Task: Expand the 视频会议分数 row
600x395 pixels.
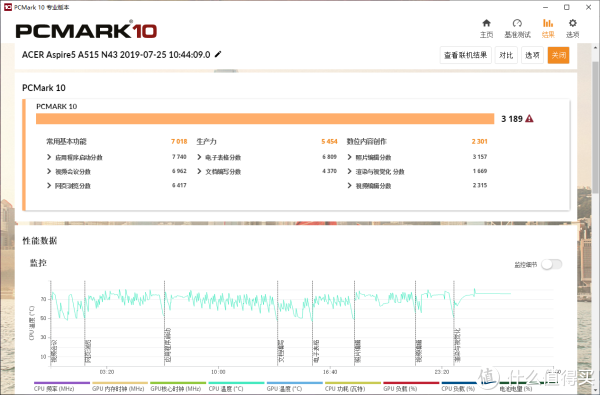Action: [68, 171]
